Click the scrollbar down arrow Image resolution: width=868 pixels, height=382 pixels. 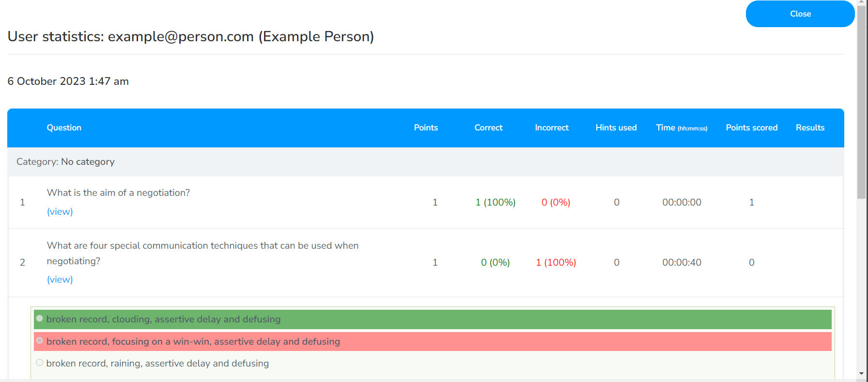[x=861, y=373]
